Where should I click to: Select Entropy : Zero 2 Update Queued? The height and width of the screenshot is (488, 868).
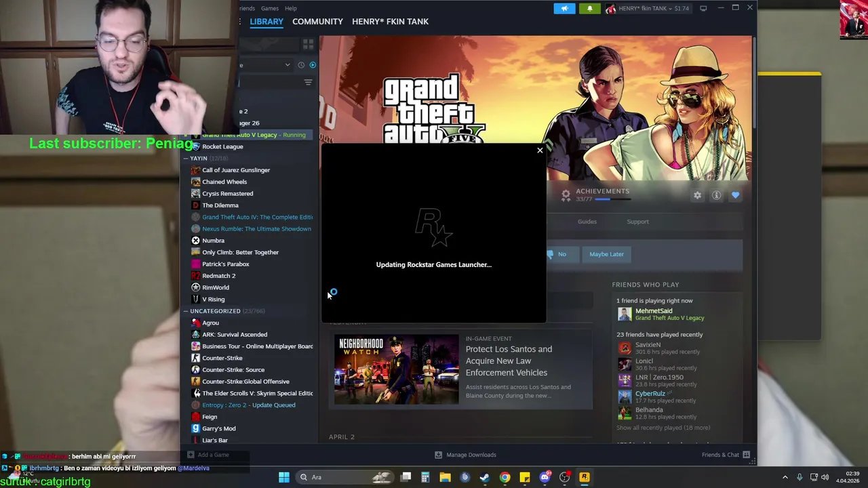pos(248,405)
